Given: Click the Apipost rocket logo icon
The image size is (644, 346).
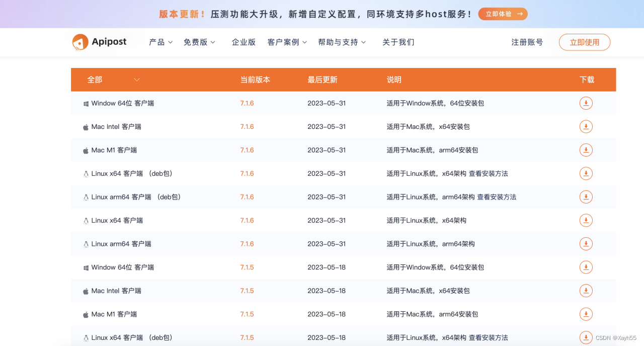Looking at the screenshot, I should pyautogui.click(x=79, y=42).
